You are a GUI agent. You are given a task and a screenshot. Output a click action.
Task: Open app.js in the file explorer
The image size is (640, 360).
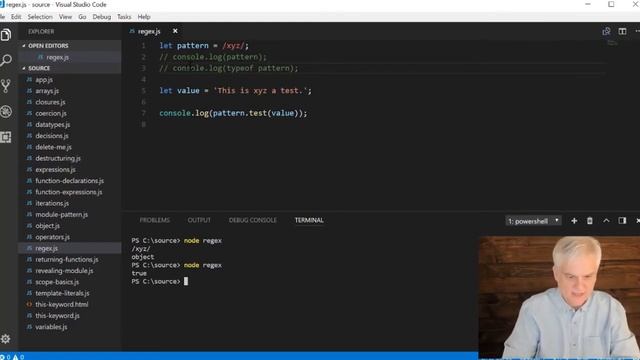pyautogui.click(x=44, y=80)
